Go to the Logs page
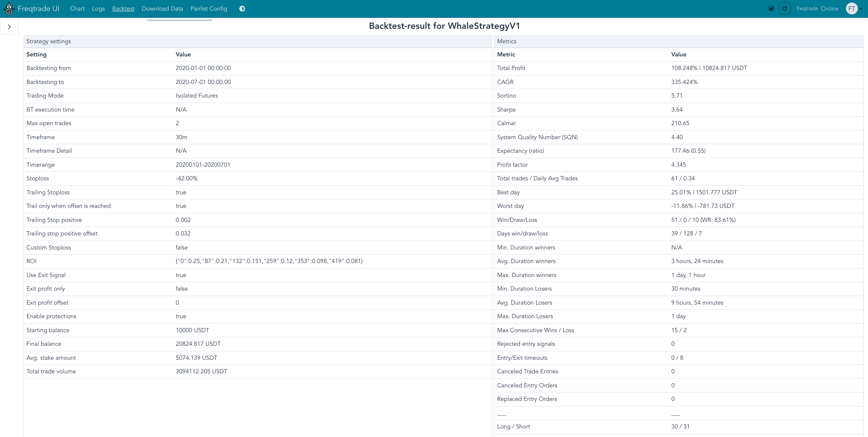 (x=98, y=8)
